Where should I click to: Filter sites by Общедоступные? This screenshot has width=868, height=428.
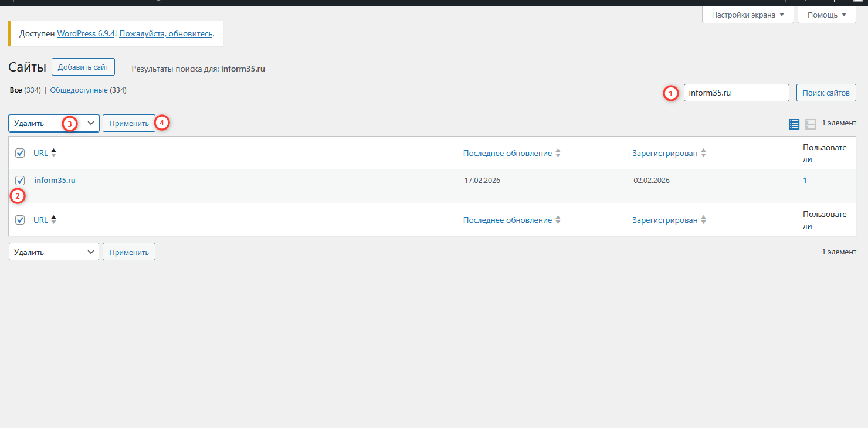(79, 90)
